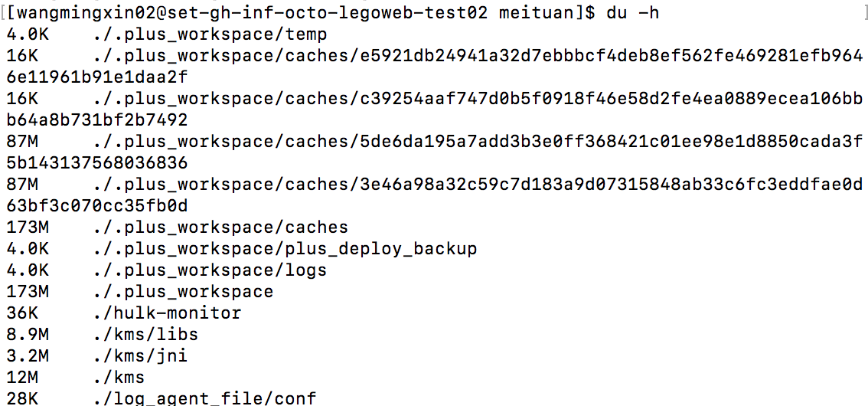Click the ./.plus_workspace/plus_deploy_backup path
The image size is (868, 406).
(x=284, y=249)
